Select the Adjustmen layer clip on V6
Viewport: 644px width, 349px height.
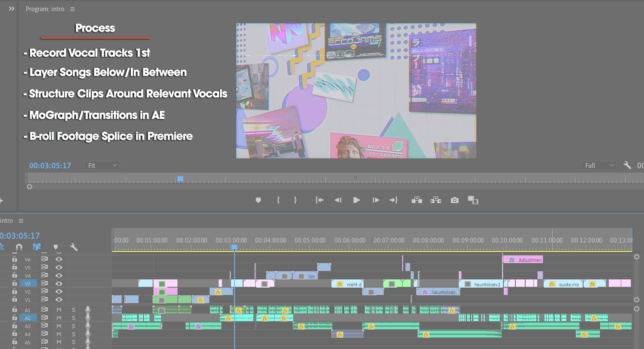pyautogui.click(x=523, y=260)
